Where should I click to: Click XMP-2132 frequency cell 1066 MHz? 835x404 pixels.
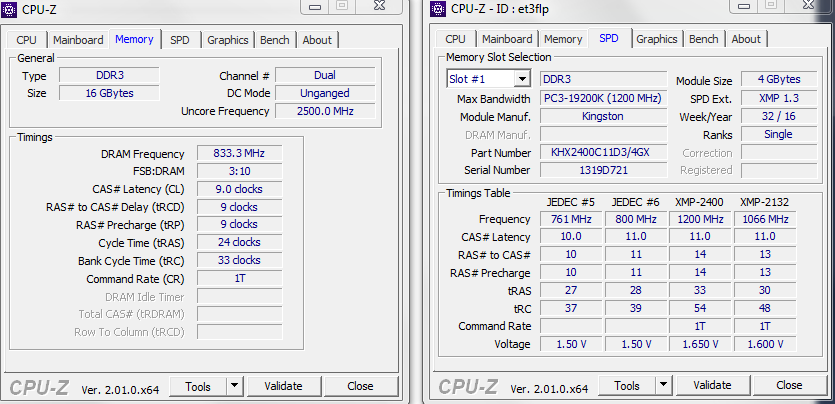coord(765,219)
